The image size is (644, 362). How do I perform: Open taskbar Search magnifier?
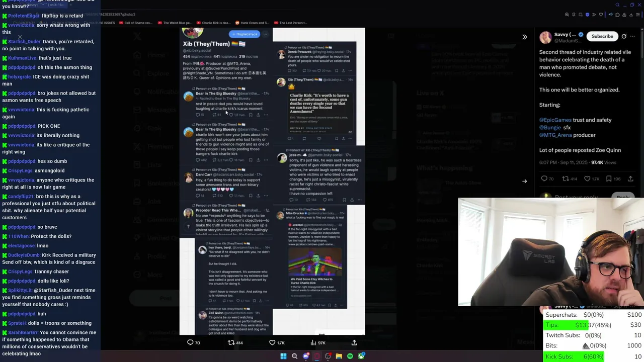coord(294,356)
